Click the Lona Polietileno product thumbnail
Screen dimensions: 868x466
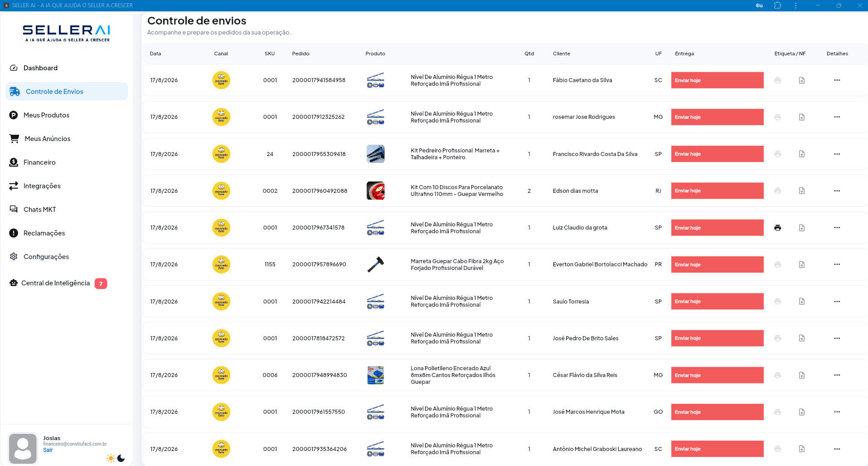tap(375, 375)
